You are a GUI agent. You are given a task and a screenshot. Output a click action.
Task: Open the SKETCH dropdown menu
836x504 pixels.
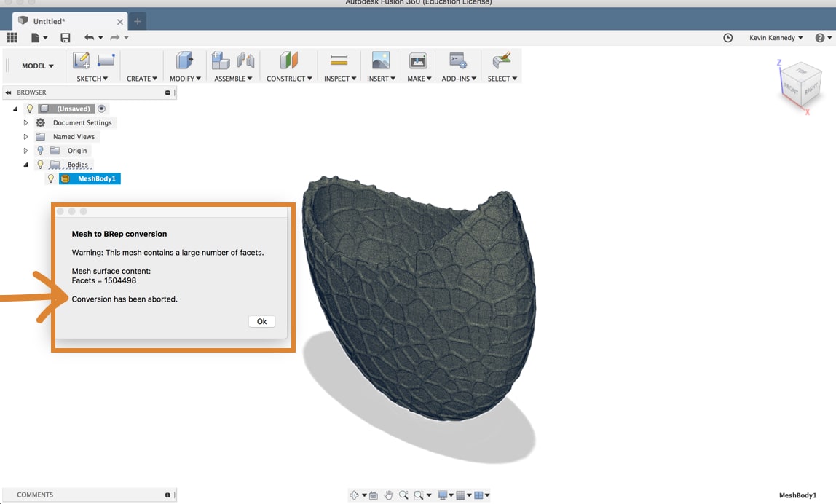point(92,79)
